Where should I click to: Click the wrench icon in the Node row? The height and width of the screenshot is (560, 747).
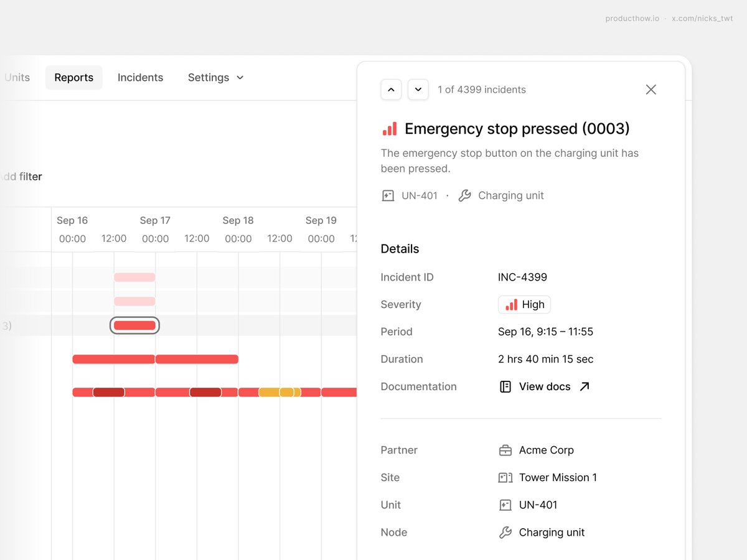click(505, 532)
